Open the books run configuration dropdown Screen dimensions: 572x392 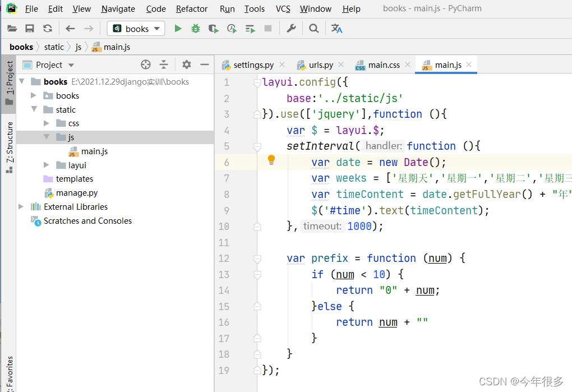[x=136, y=29]
